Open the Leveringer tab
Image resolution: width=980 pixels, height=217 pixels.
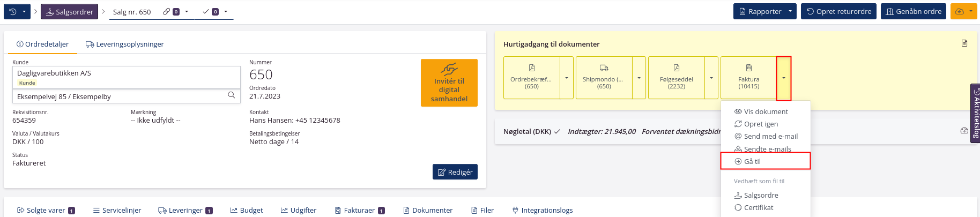point(185,210)
